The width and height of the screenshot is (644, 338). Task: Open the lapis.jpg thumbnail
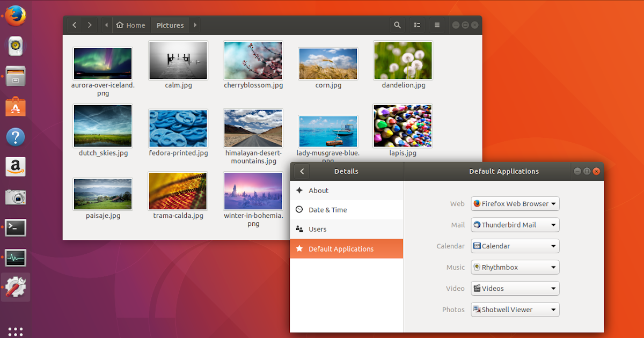pyautogui.click(x=402, y=126)
